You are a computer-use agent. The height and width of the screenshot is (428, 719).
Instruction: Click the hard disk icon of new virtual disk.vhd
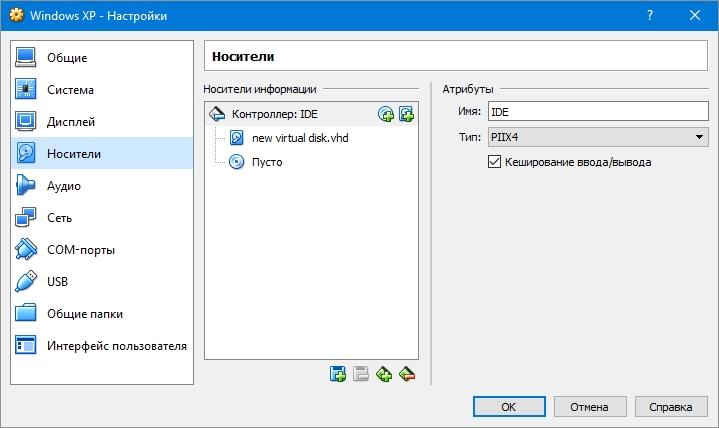(x=237, y=138)
